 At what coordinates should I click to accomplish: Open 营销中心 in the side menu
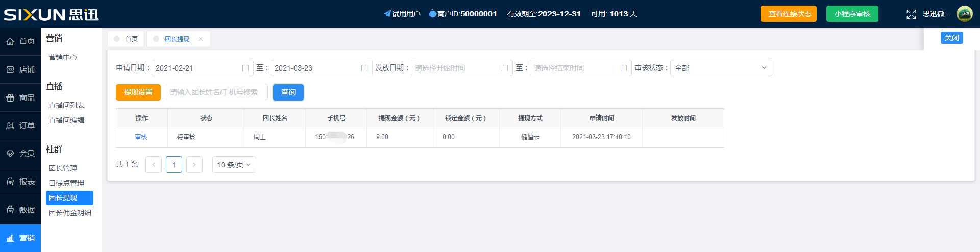tap(63, 57)
